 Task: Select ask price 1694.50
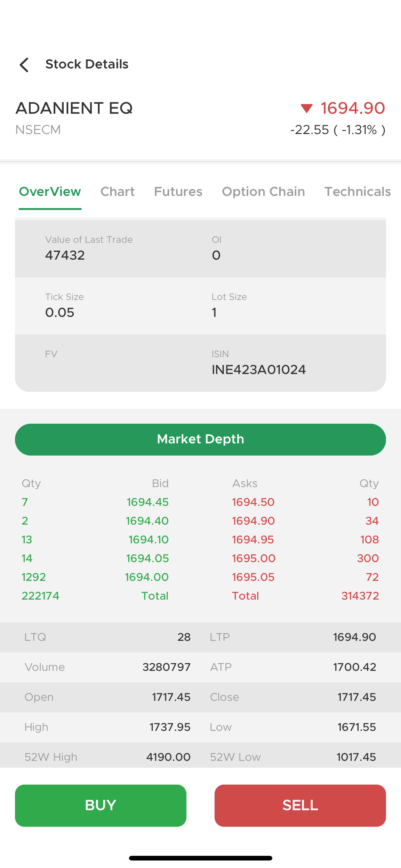click(x=253, y=502)
